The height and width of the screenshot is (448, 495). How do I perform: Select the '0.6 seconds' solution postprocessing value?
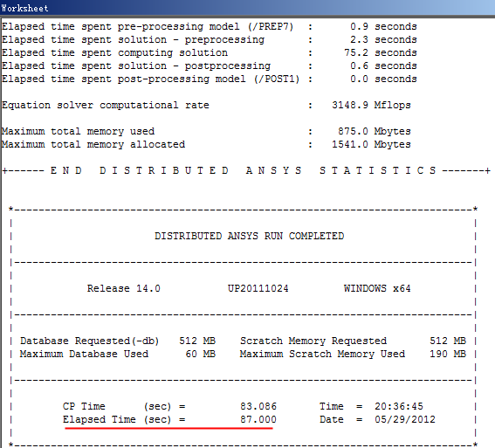click(x=383, y=65)
